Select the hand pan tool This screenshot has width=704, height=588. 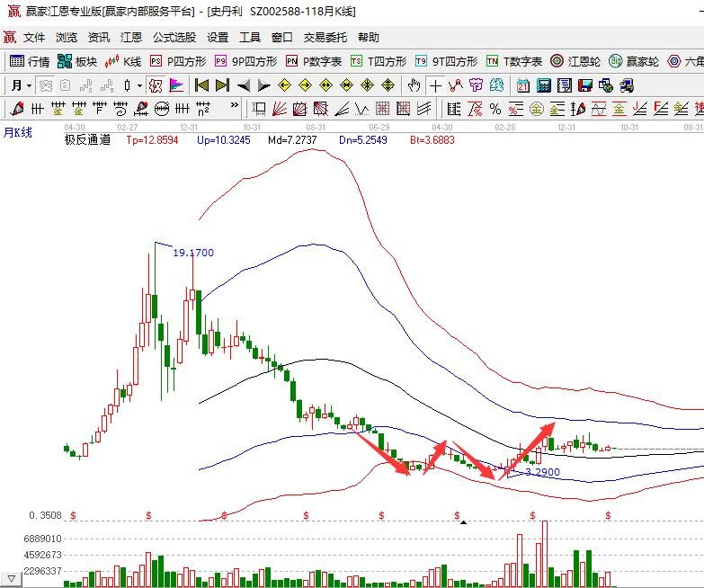414,85
